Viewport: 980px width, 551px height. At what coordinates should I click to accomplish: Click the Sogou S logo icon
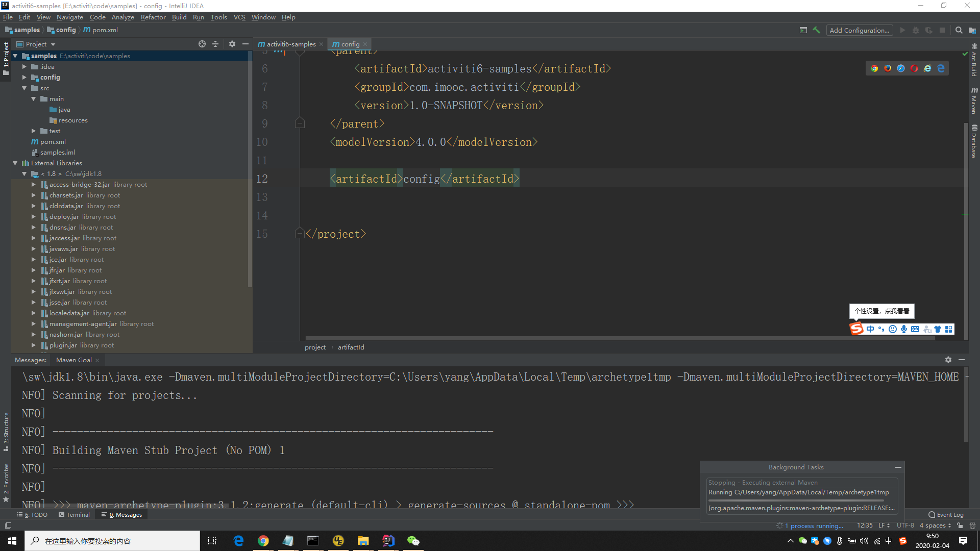(x=856, y=329)
